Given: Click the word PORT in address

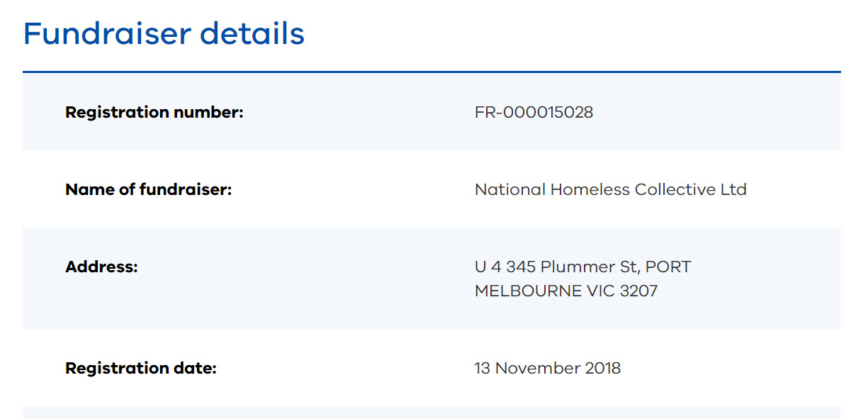Looking at the screenshot, I should 668,267.
